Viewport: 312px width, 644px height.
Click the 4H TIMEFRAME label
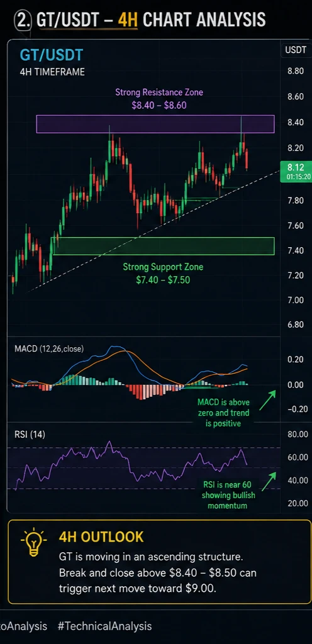click(x=52, y=72)
